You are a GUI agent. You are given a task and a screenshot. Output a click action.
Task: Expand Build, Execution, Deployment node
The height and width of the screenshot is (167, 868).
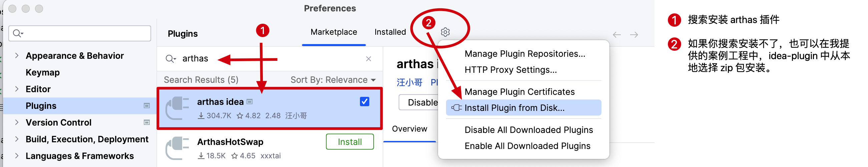[16, 139]
